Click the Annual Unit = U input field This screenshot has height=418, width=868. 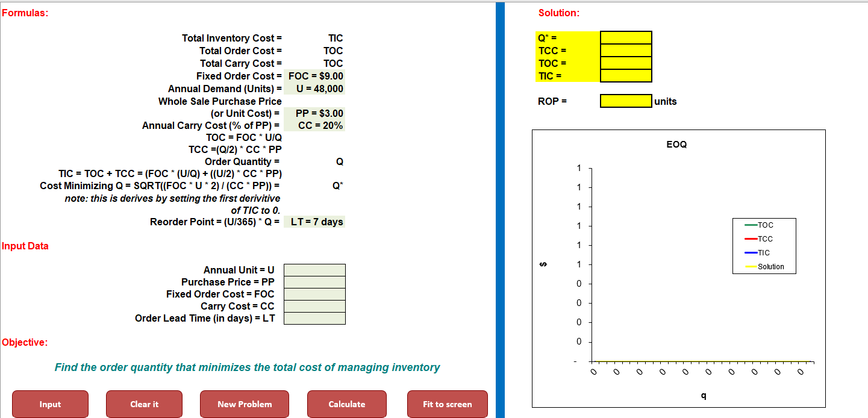pos(314,269)
